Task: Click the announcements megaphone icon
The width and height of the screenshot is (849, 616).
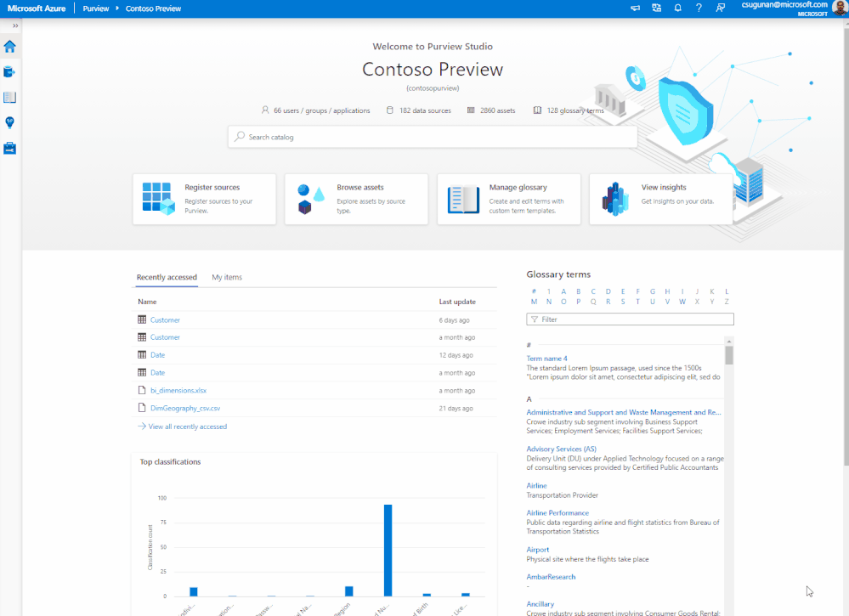Action: [635, 8]
